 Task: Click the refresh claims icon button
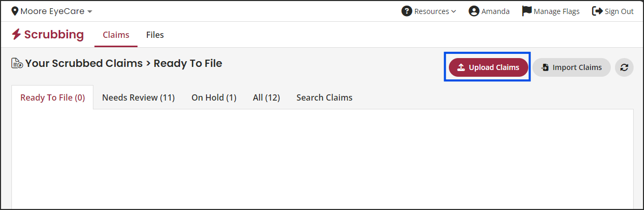[624, 67]
